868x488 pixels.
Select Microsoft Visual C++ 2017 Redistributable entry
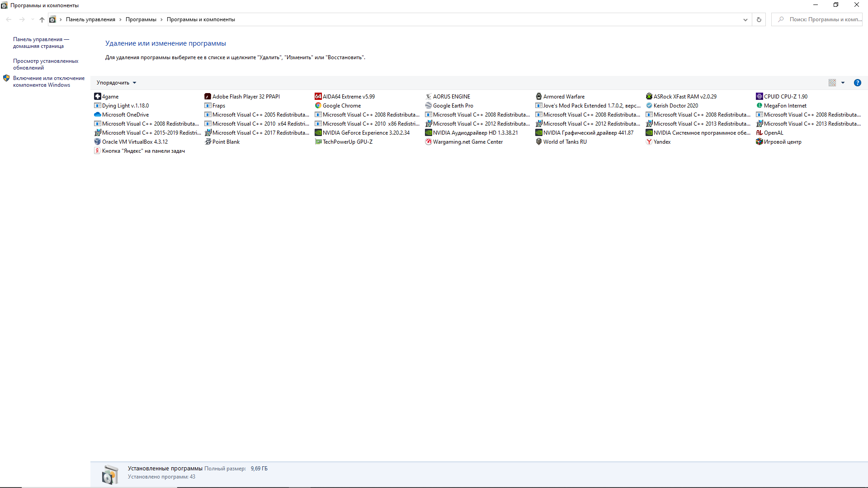[257, 132]
